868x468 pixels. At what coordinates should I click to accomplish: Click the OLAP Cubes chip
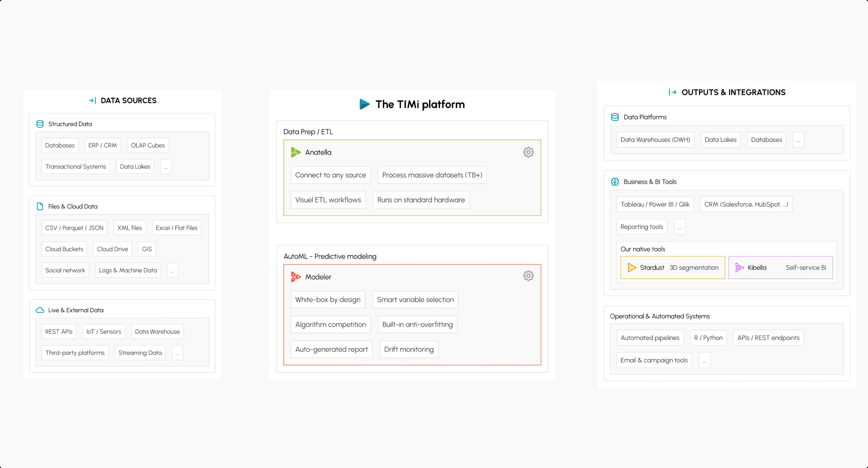pyautogui.click(x=148, y=145)
